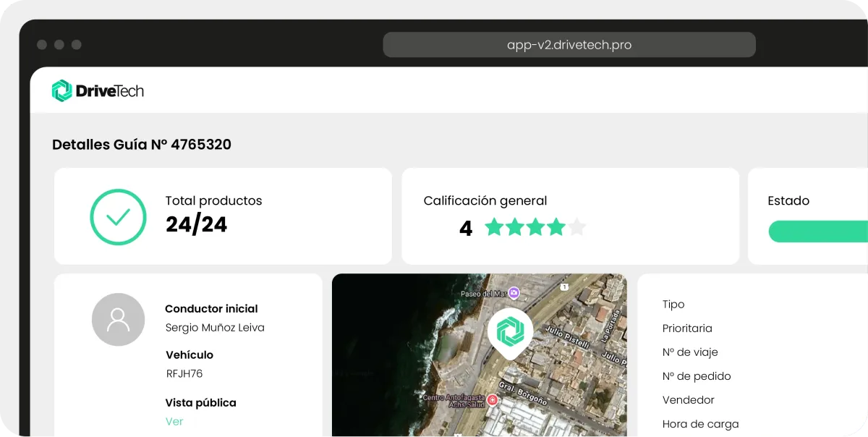Viewport: 868px width, 437px height.
Task: Click the rating number 4
Action: 466,229
